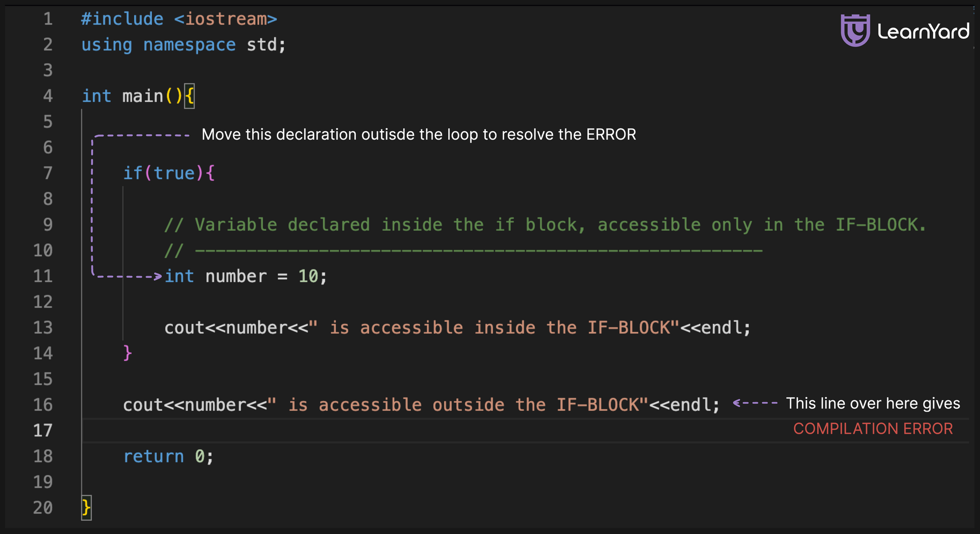The height and width of the screenshot is (534, 980).
Task: Click 'using namespace std;' statement
Action: click(184, 45)
